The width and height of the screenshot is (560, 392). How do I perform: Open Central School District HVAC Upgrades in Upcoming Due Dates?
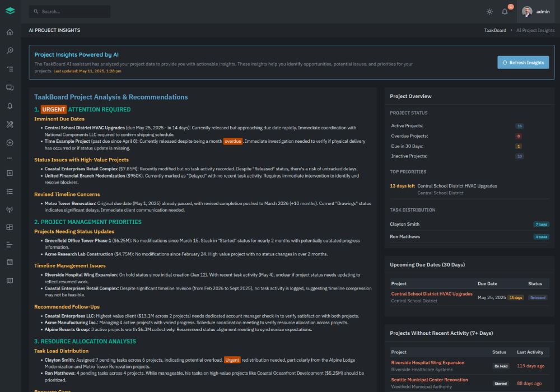click(x=432, y=294)
